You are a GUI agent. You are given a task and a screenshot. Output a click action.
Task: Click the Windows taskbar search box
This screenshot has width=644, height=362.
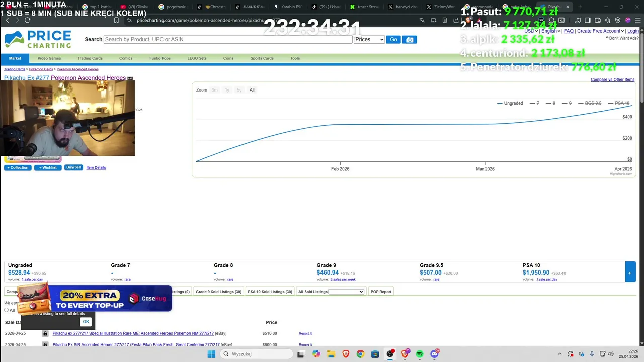(256, 354)
